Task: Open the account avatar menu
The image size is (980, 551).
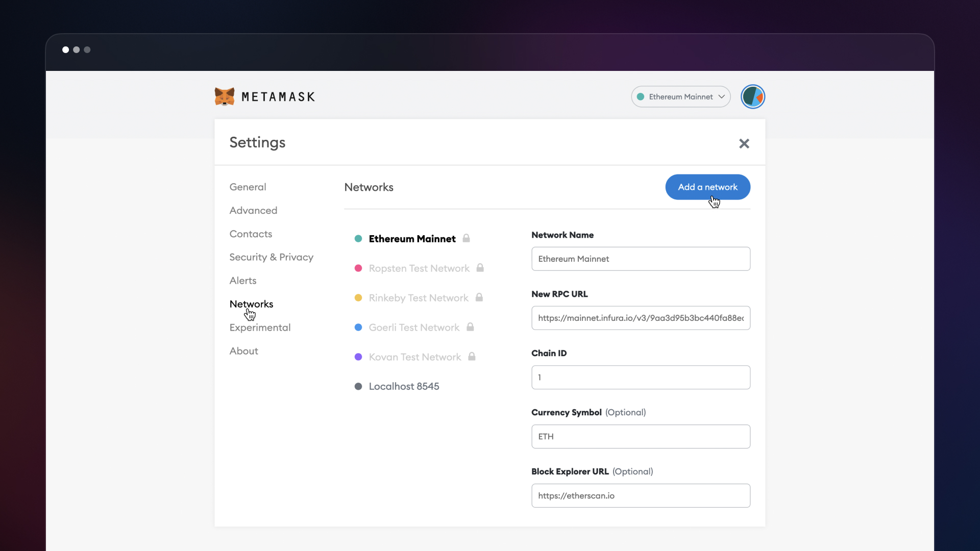Action: [752, 96]
